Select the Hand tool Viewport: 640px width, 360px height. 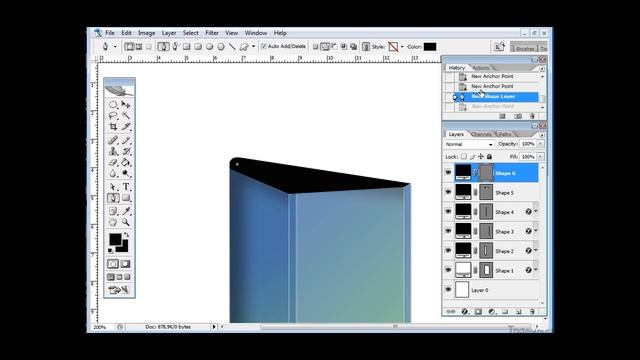click(x=113, y=222)
